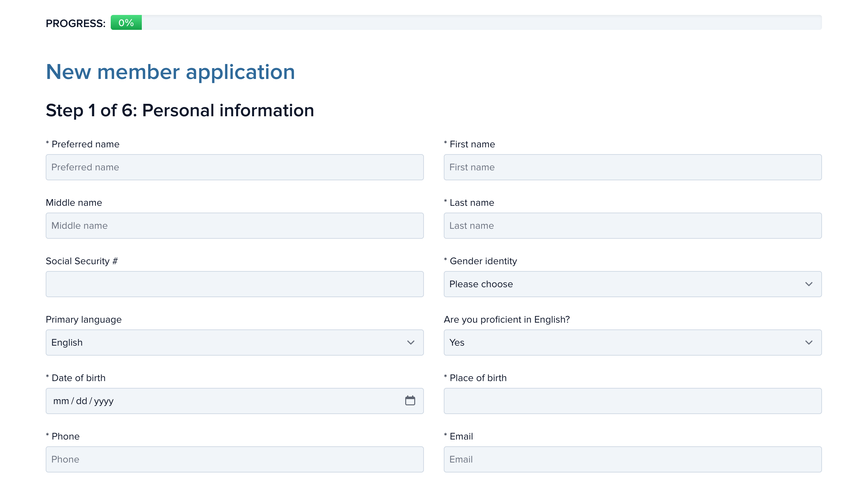
Task: Click the Social Security # label
Action: coord(81,261)
